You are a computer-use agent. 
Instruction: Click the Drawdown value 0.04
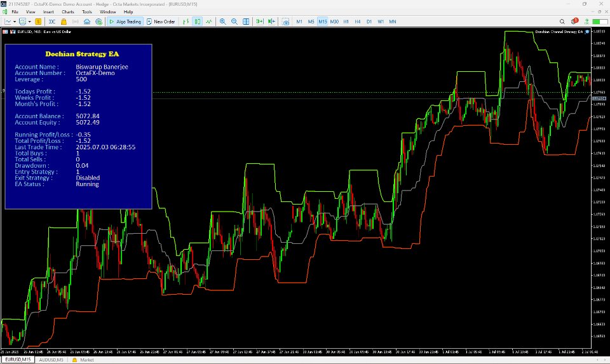click(82, 166)
